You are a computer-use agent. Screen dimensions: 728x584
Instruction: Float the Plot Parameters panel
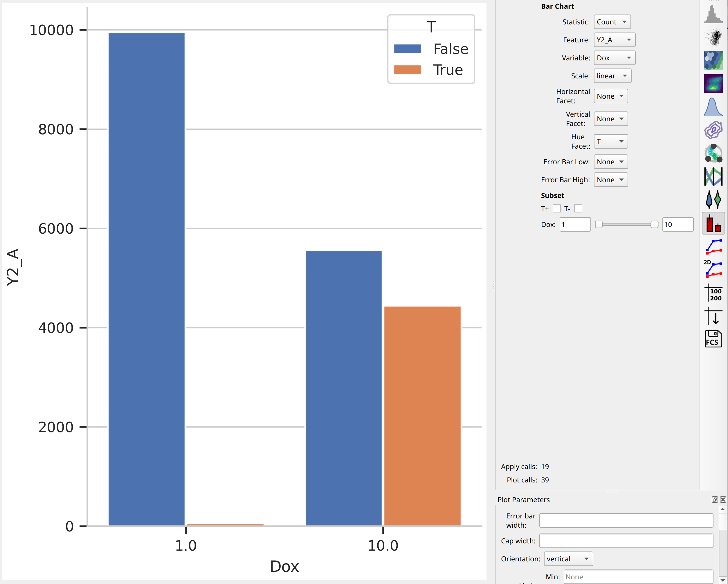click(x=714, y=500)
